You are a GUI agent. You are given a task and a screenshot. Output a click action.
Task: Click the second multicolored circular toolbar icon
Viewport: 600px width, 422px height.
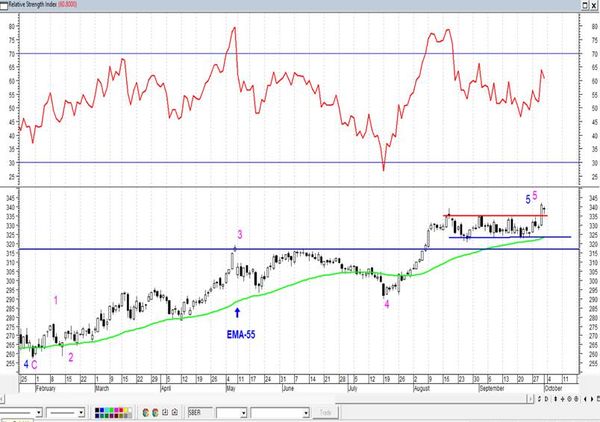[155, 412]
